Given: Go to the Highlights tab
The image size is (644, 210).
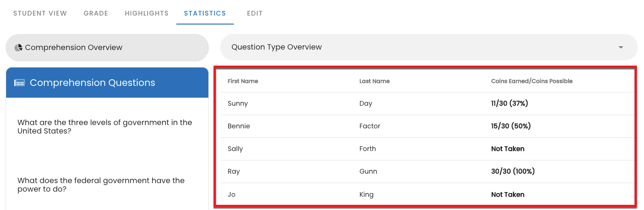Looking at the screenshot, I should (x=147, y=13).
